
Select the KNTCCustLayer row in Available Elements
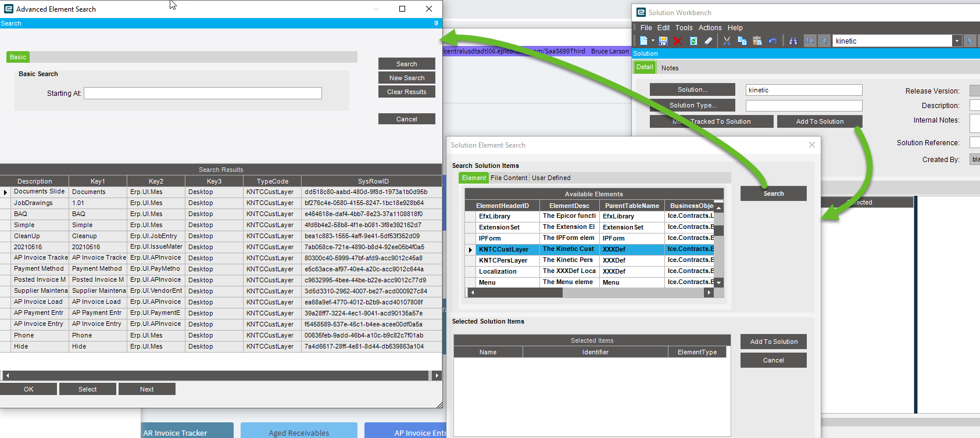pyautogui.click(x=590, y=249)
